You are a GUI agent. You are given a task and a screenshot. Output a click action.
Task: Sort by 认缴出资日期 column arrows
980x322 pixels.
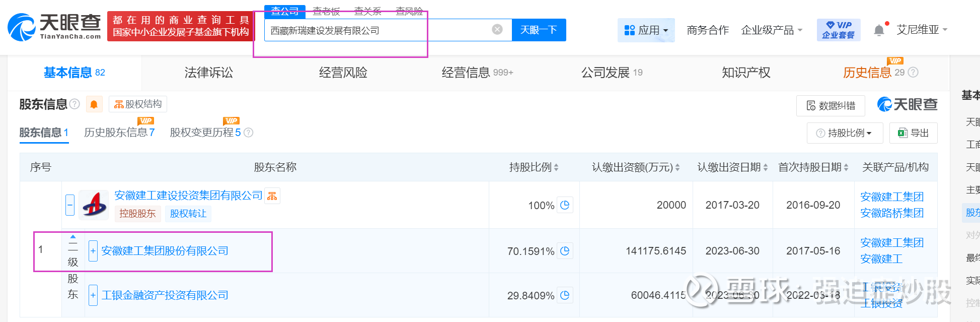click(x=766, y=167)
